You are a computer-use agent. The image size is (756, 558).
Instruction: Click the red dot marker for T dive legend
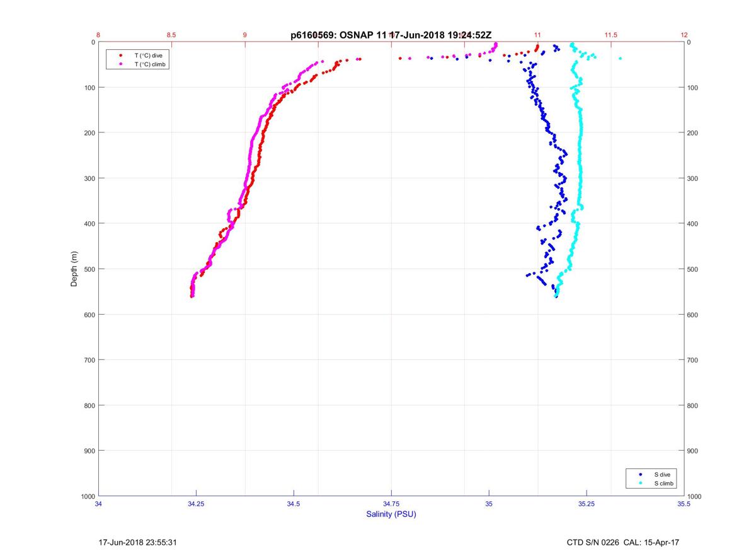coord(120,55)
